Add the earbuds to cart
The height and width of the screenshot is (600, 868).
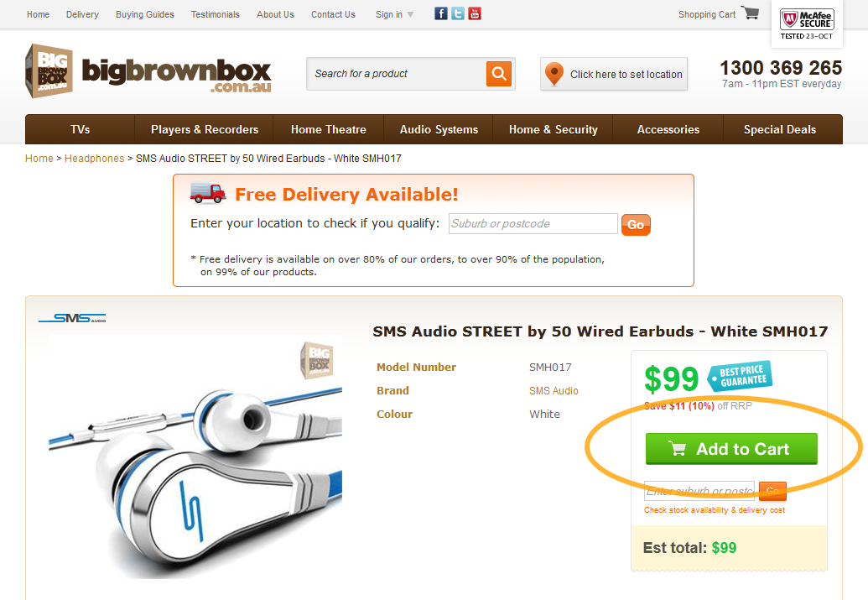point(731,449)
